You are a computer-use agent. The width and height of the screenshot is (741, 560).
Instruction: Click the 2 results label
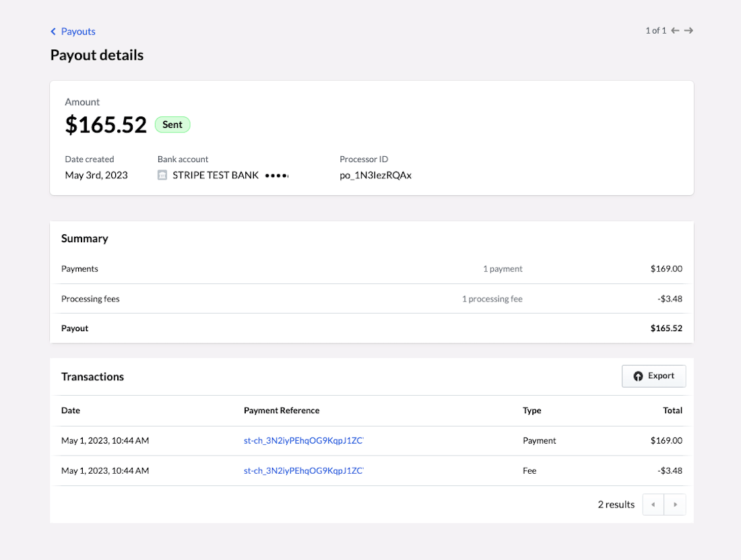616,503
